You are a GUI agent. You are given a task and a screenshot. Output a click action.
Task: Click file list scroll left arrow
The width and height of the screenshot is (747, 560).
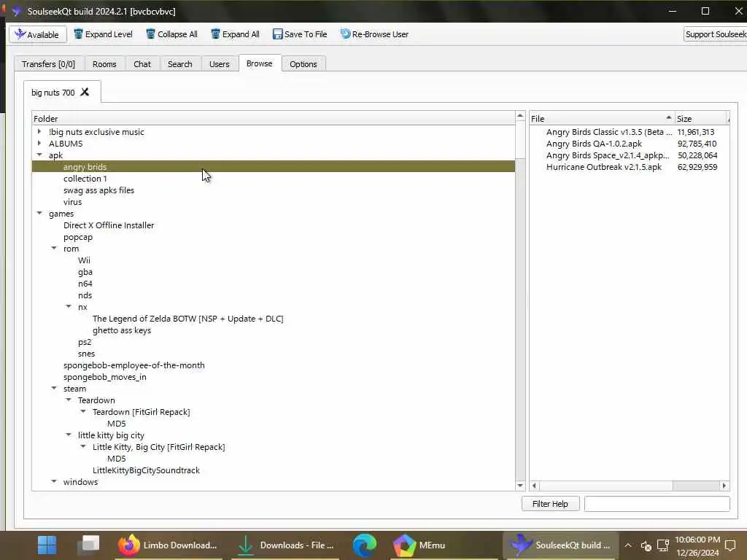pyautogui.click(x=535, y=485)
